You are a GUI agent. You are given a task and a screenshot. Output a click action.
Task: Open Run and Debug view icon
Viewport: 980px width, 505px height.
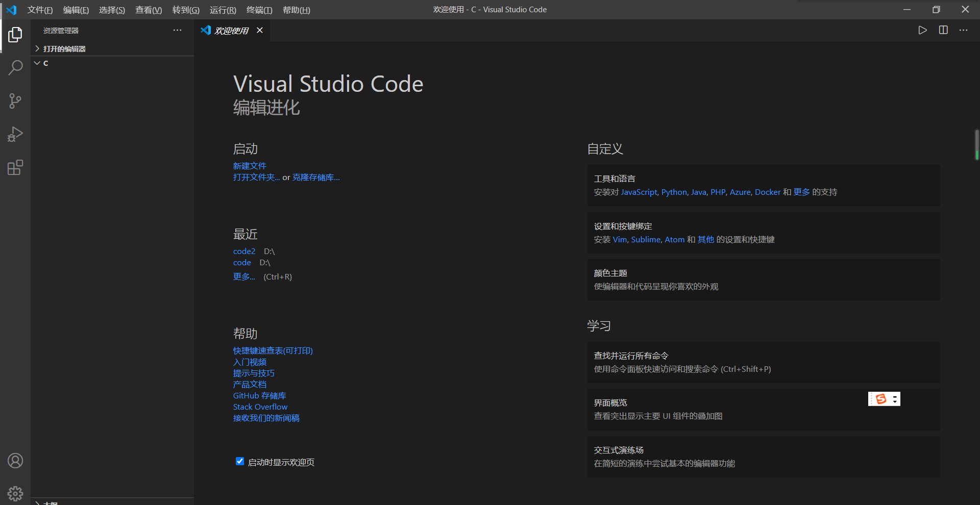15,134
